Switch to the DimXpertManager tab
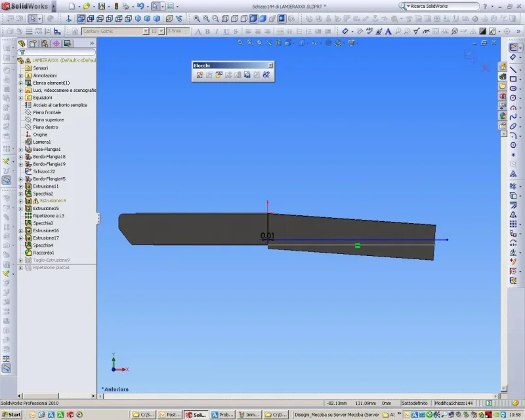Screen dimensions: 525x420 click(56, 43)
